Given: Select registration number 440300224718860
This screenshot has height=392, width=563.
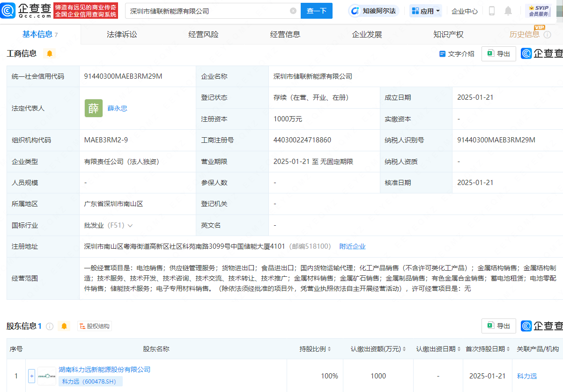Looking at the screenshot, I should point(302,140).
